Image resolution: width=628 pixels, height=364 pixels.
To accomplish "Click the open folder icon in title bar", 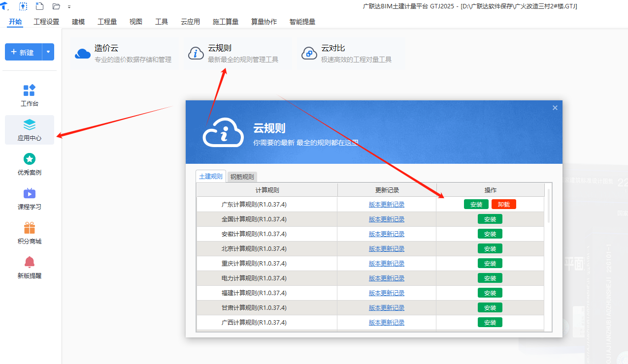I will coord(56,6).
